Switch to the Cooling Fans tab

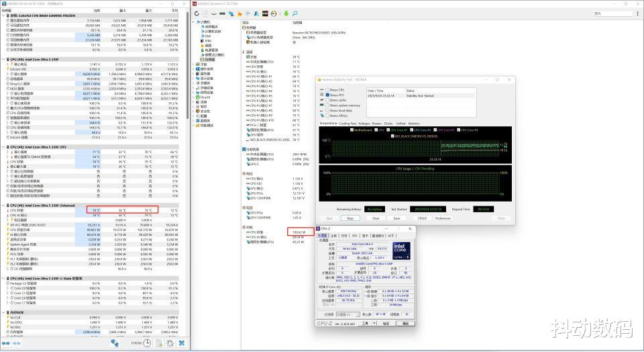coord(348,124)
